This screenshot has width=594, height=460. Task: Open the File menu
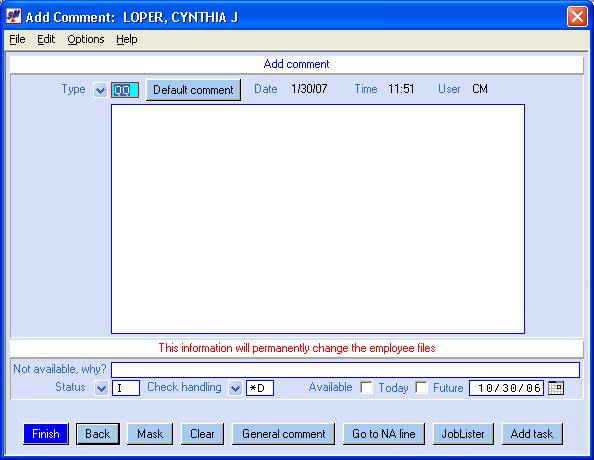point(17,39)
